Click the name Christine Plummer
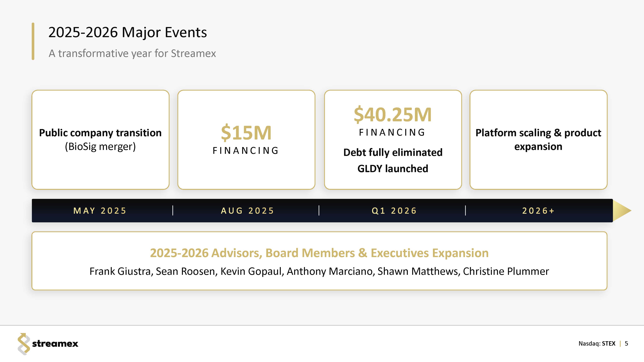644x362 pixels. 506,271
